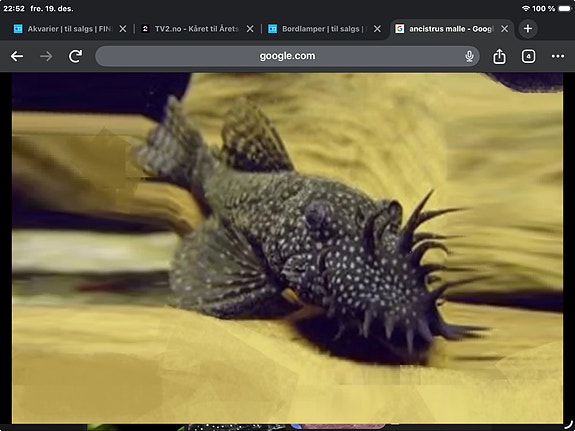Reload the current page
This screenshot has width=575, height=431.
[x=76, y=56]
